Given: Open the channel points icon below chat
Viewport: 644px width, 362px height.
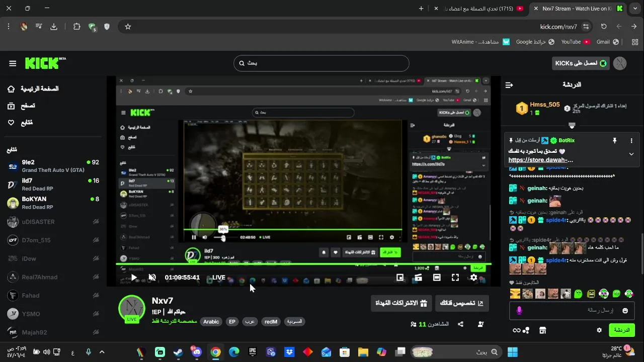Looking at the screenshot, I should click(526, 330).
